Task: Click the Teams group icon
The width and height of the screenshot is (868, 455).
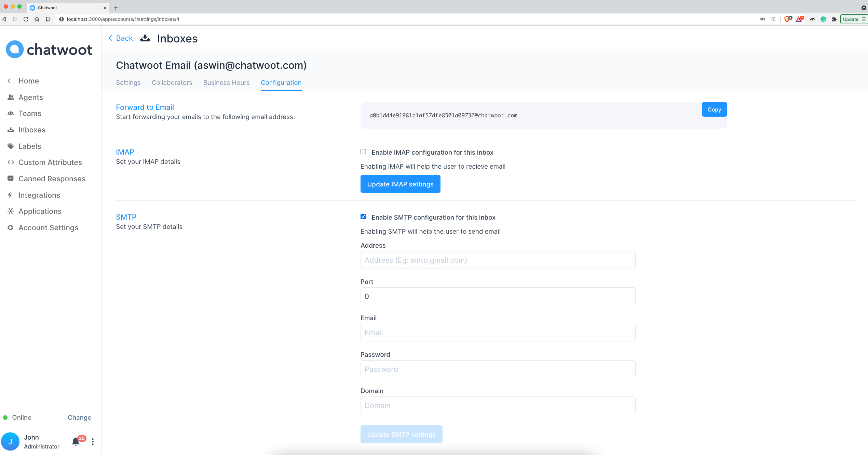Action: pyautogui.click(x=11, y=113)
